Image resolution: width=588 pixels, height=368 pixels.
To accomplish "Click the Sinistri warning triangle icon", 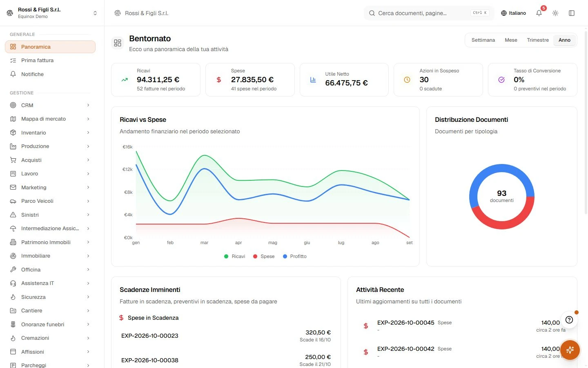I will pyautogui.click(x=13, y=215).
